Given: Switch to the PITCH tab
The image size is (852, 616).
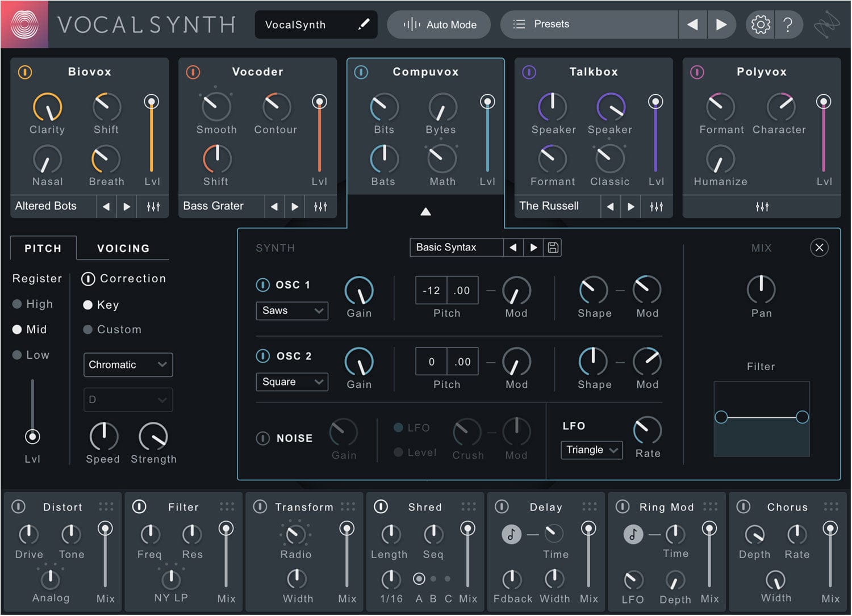Looking at the screenshot, I should pos(43,248).
